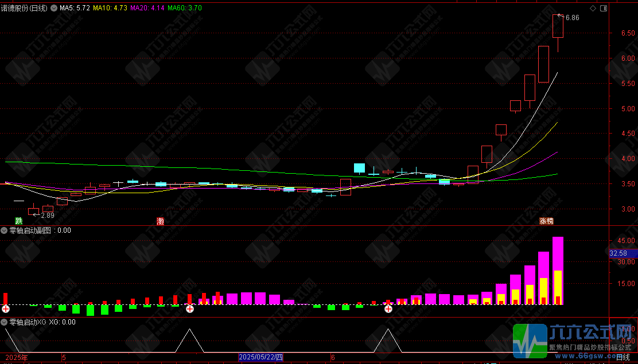Click the last plus signal marker in sub-chart

[x=388, y=309]
